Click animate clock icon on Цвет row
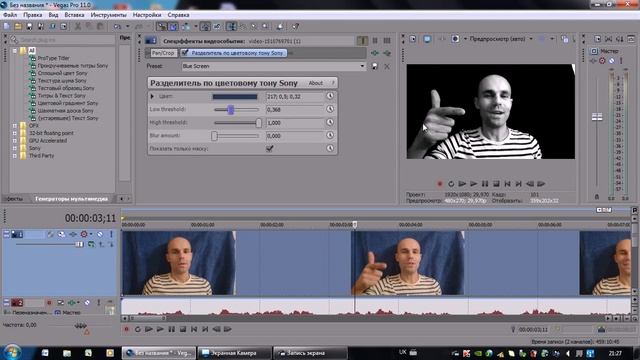Viewport: 640px width, 360px height. (330, 96)
